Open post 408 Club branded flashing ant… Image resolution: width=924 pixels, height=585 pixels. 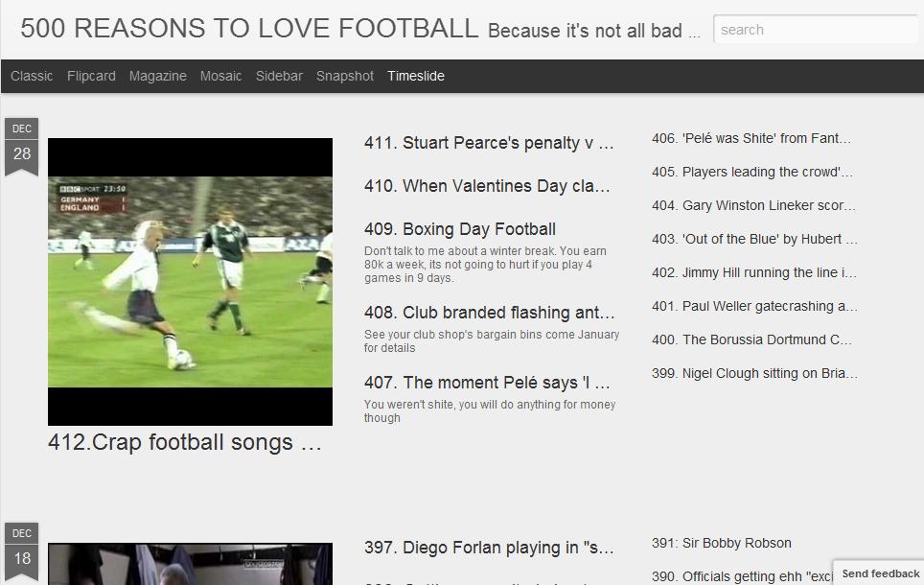click(489, 312)
